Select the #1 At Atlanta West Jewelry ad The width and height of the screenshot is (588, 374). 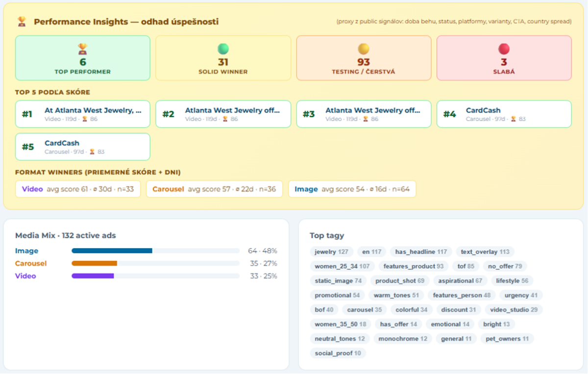(x=82, y=114)
